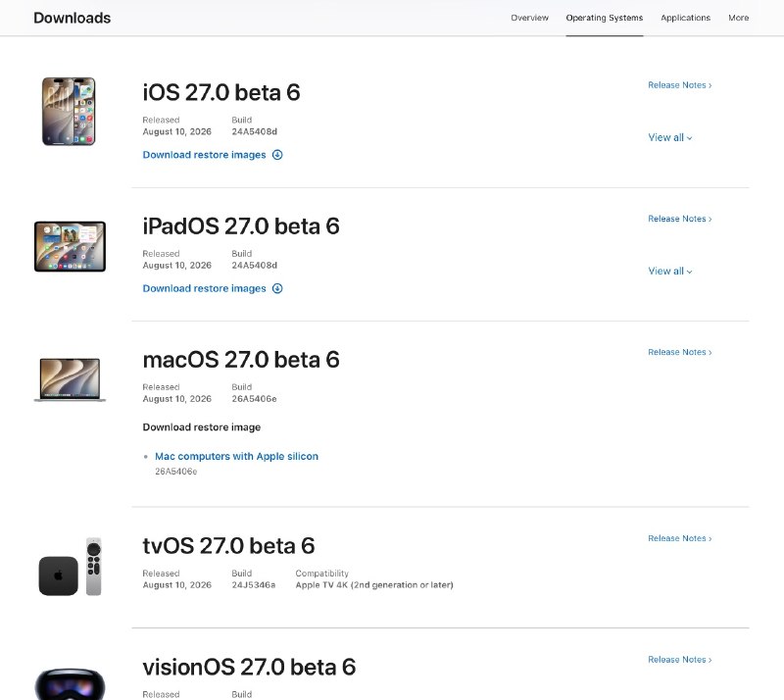Click the MacBook product image

pyautogui.click(x=70, y=379)
